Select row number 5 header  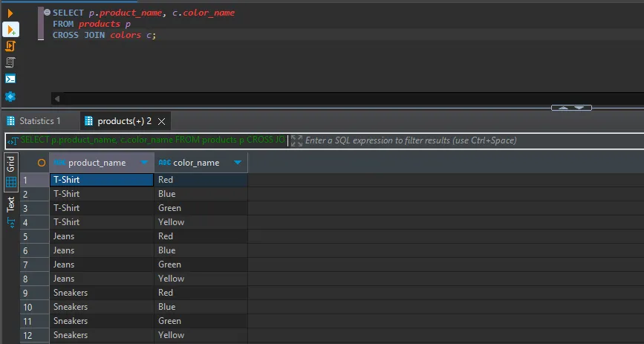point(34,237)
